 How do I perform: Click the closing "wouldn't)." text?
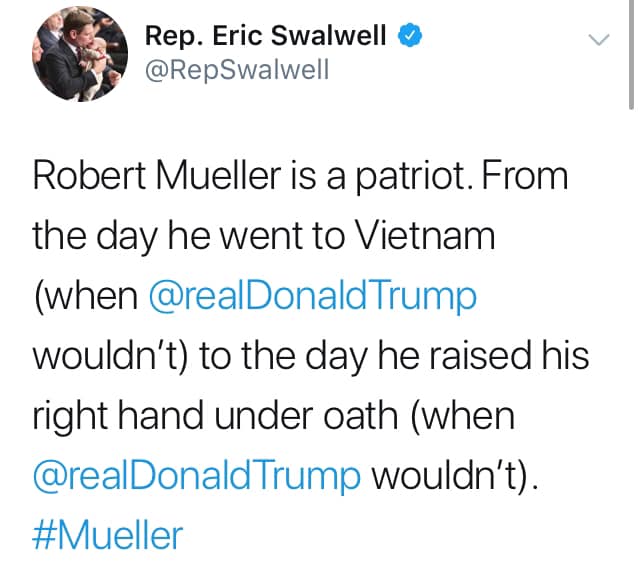(x=456, y=476)
